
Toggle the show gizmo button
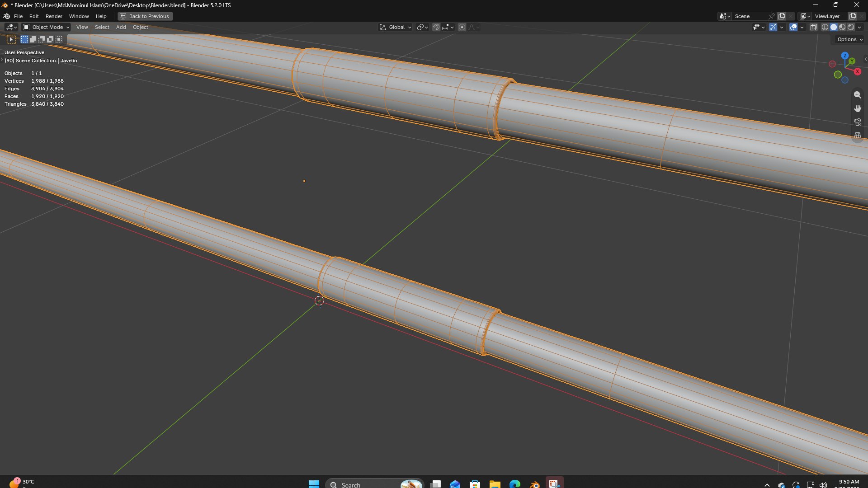point(773,27)
